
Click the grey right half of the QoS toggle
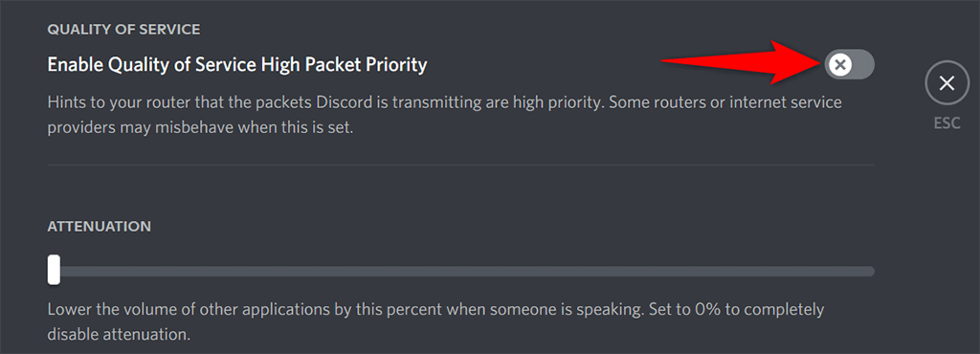tap(863, 64)
